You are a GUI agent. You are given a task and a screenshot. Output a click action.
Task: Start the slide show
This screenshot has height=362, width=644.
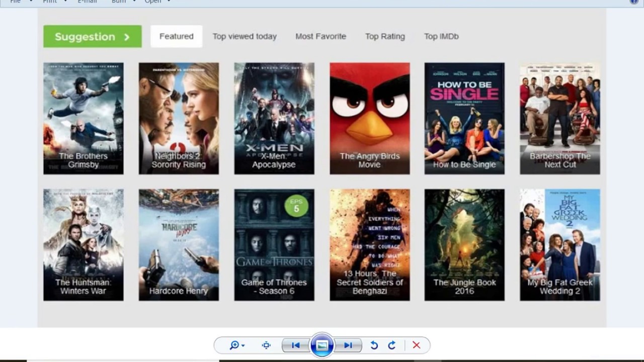[x=322, y=345]
